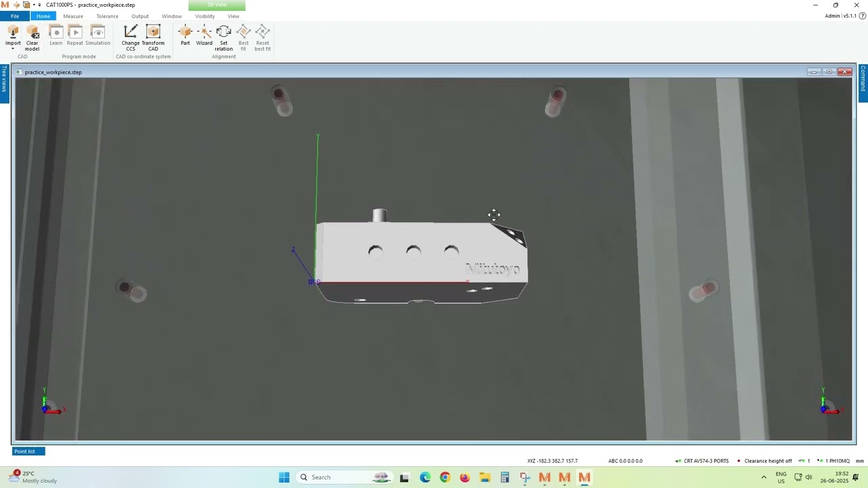Expand the Command side panel

863,83
